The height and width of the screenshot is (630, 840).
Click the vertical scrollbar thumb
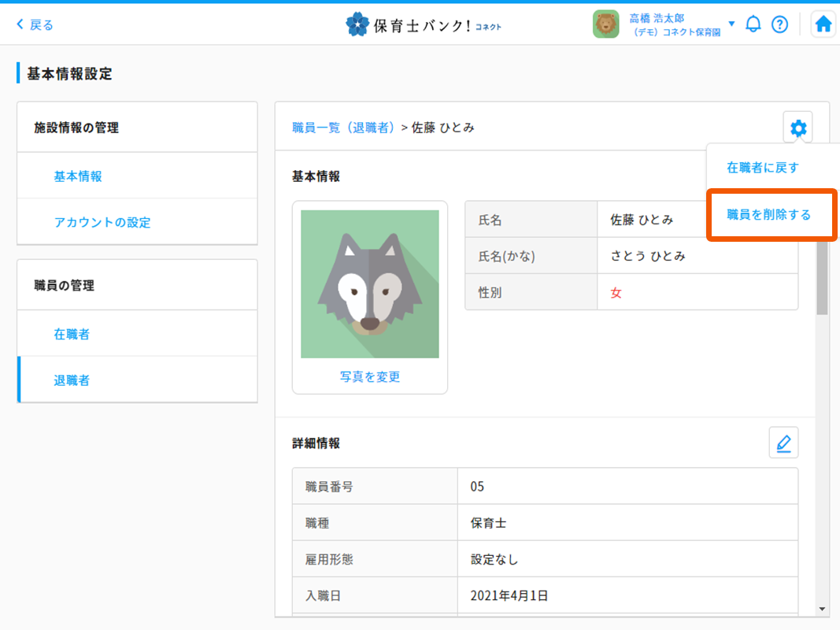click(822, 276)
